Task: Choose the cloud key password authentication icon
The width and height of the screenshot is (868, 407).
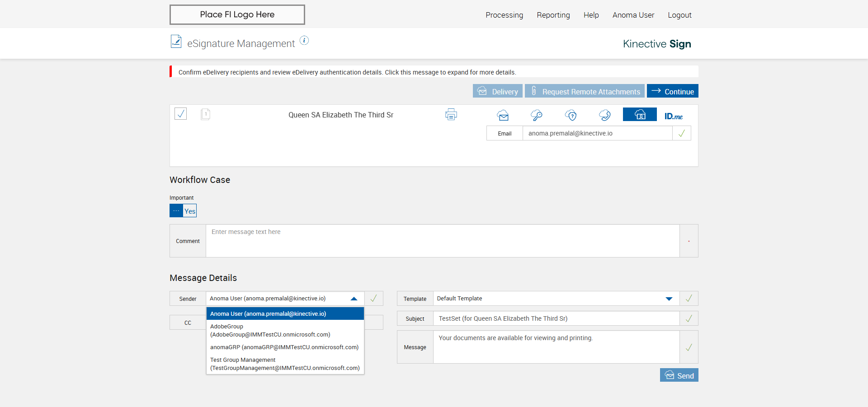Action: click(x=537, y=116)
